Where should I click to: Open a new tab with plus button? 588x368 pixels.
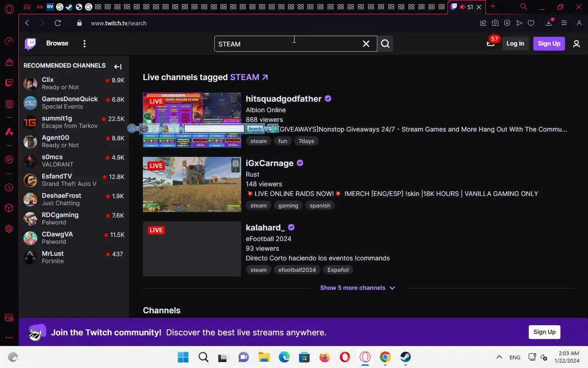pos(492,6)
